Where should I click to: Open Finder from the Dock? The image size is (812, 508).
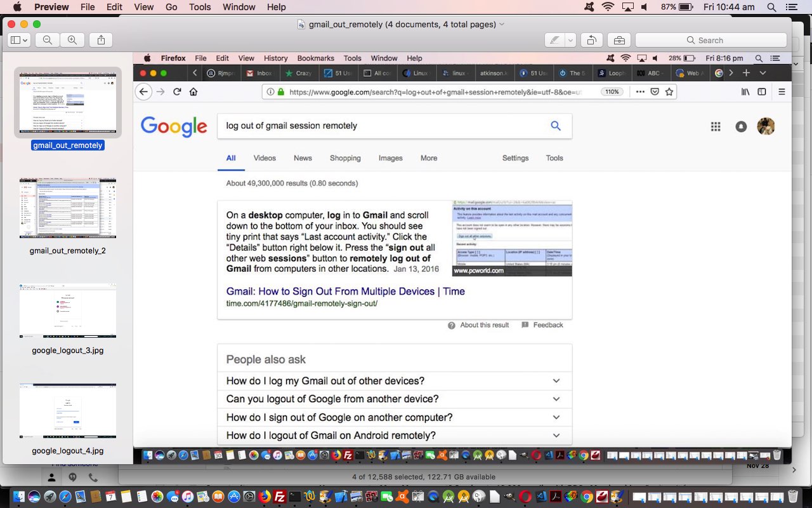pos(19,497)
